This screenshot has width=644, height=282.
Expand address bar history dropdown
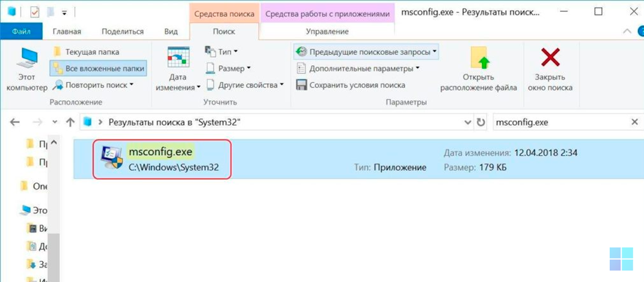tap(468, 122)
